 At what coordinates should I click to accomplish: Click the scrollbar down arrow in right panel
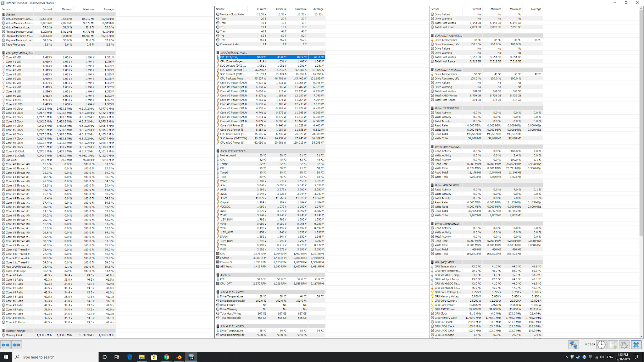tap(641, 336)
